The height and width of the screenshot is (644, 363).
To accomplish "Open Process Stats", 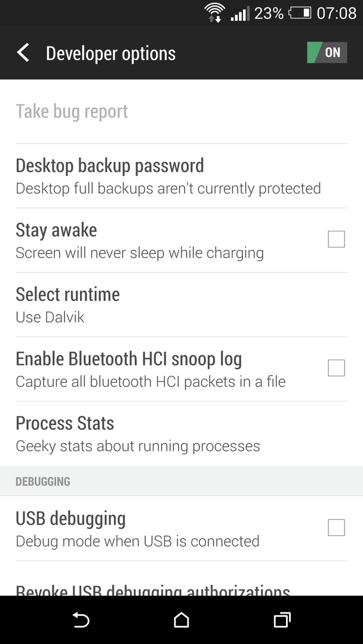I will (181, 434).
